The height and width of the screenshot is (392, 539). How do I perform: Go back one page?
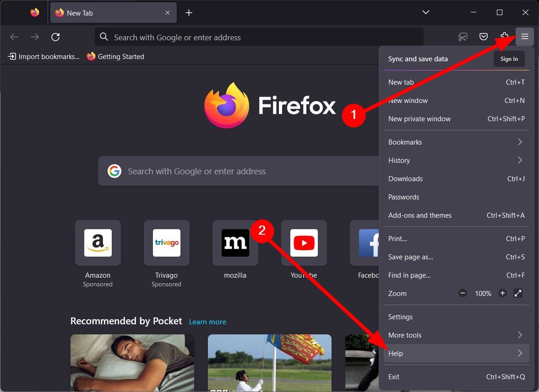tap(14, 37)
